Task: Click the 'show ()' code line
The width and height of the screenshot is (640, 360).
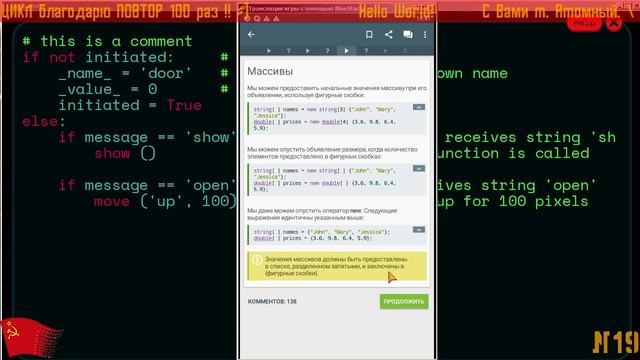Action: coord(125,153)
